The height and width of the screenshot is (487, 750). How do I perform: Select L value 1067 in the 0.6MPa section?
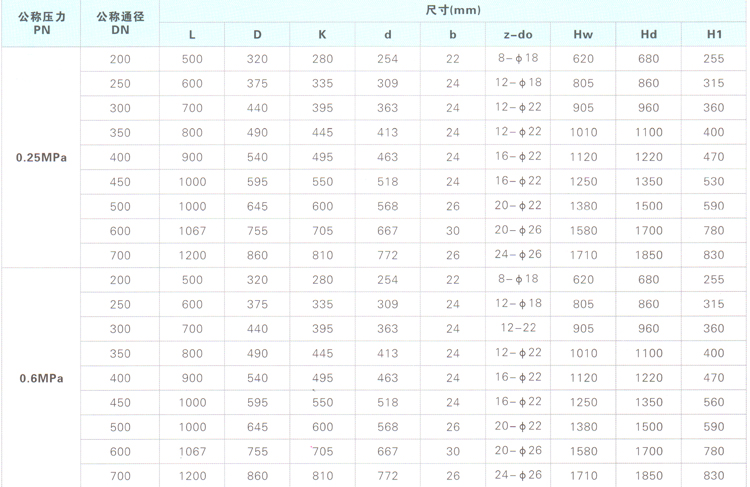point(192,452)
